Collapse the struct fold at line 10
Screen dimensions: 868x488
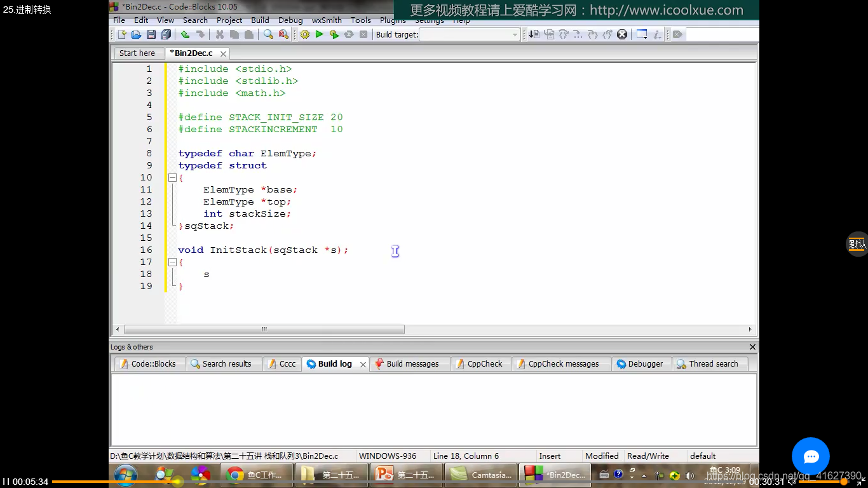pyautogui.click(x=172, y=178)
